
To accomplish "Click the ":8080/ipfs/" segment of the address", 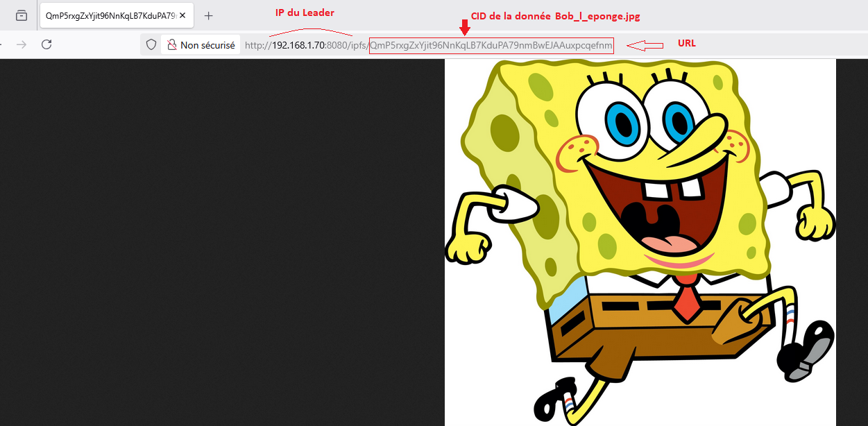I will (347, 46).
